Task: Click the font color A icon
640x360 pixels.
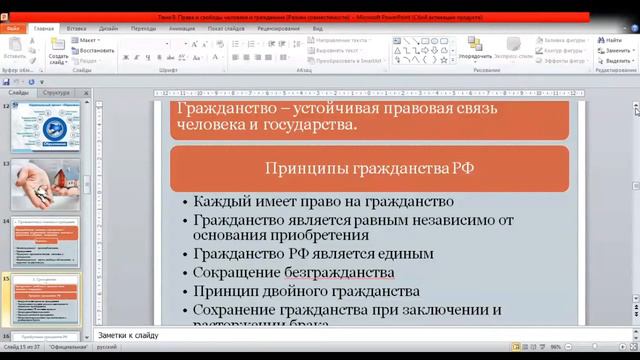Action: pyautogui.click(x=215, y=58)
